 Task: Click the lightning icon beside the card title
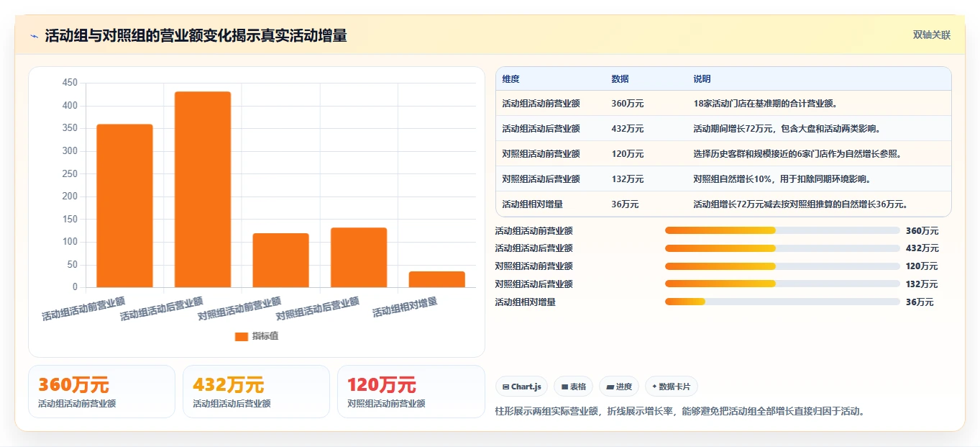click(x=35, y=36)
